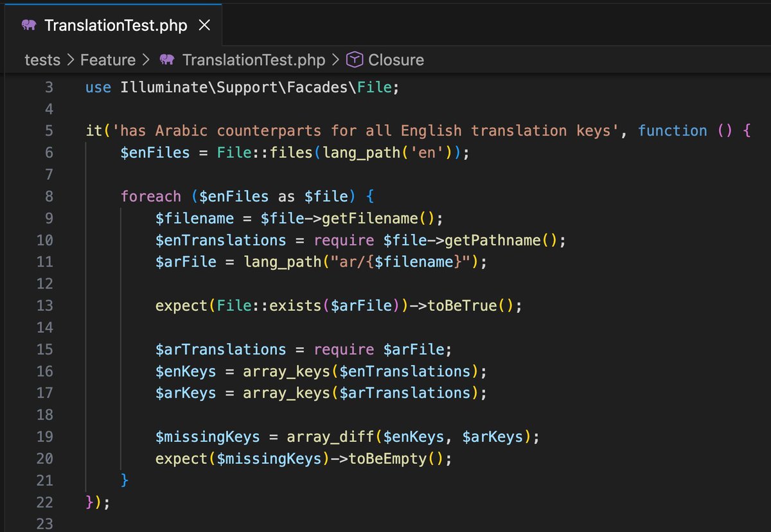The width and height of the screenshot is (771, 532).
Task: Expand the chevron after 'tests' in the breadcrumb
Action: (70, 60)
